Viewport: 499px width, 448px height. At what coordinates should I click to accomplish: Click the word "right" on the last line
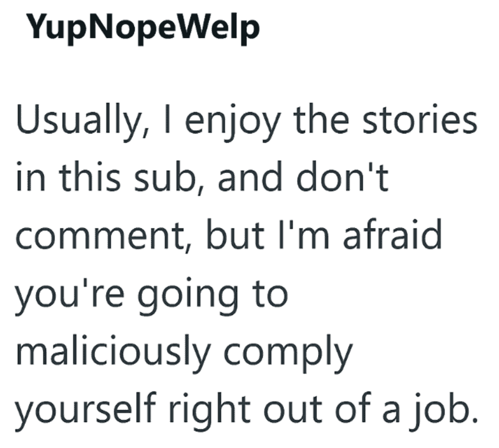209,412
